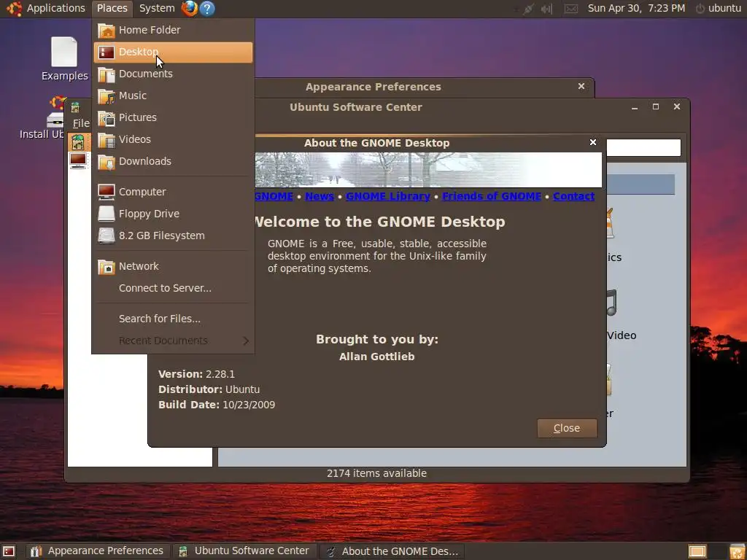Click the Filesystem hard disk icon

[x=107, y=236]
